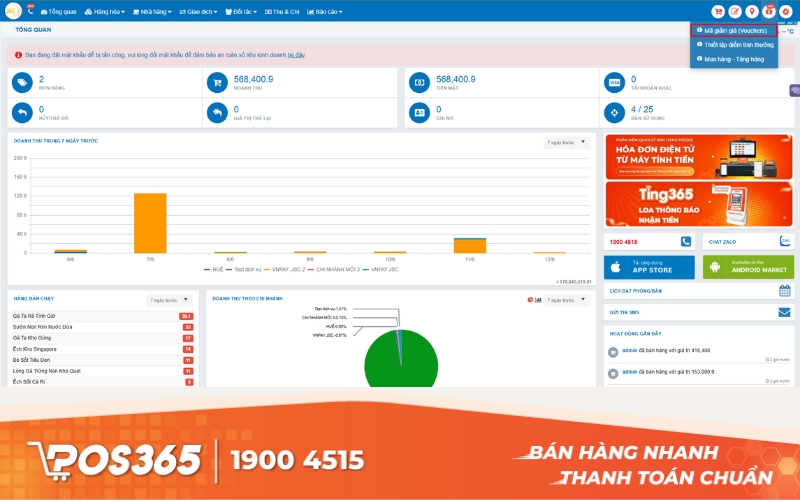Toggle CHI NHÁNH MỚI 3 legend series
This screenshot has height=500, width=800.
click(334, 269)
